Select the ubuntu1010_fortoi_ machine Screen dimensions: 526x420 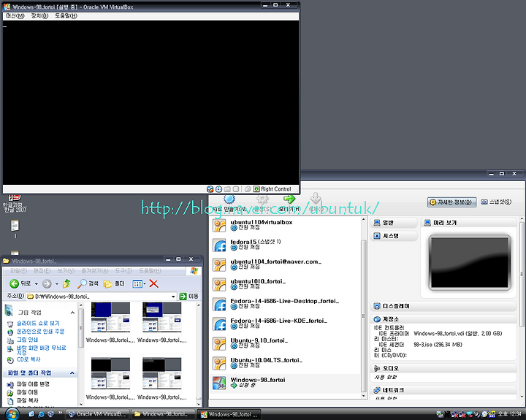286,284
